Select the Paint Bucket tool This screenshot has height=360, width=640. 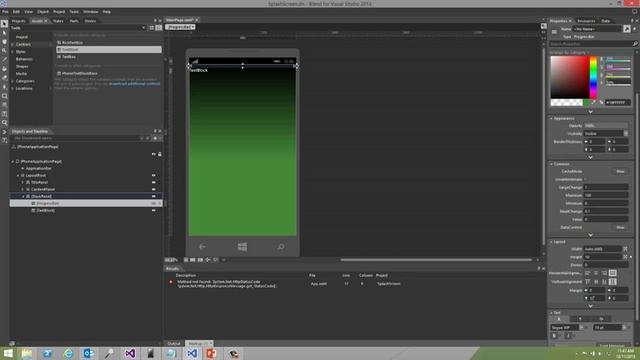[x=4, y=69]
